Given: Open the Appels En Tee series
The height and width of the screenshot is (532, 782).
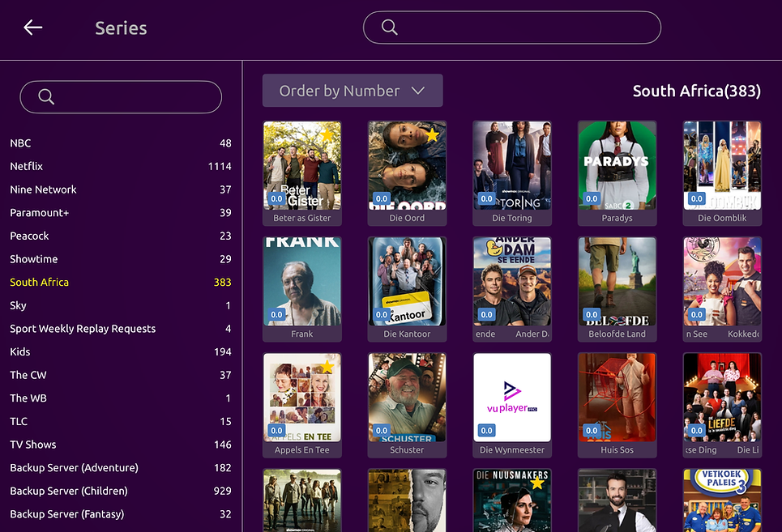Looking at the screenshot, I should pyautogui.click(x=302, y=405).
